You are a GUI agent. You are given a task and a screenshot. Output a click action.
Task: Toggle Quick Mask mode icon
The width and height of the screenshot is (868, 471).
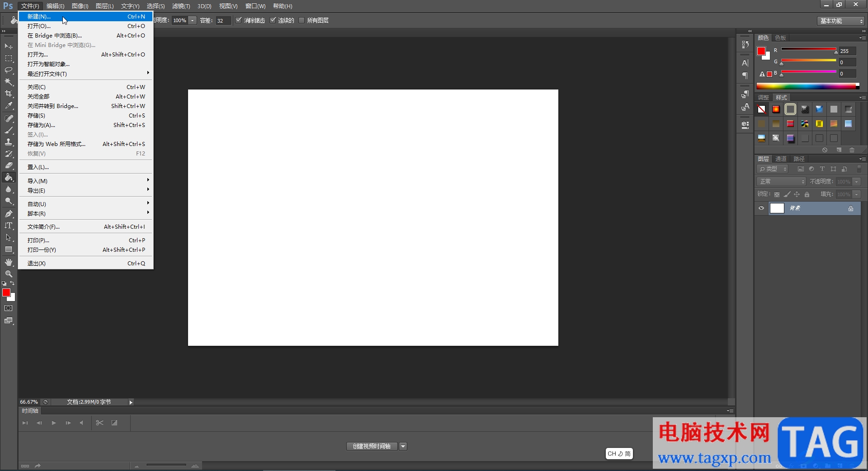9,308
